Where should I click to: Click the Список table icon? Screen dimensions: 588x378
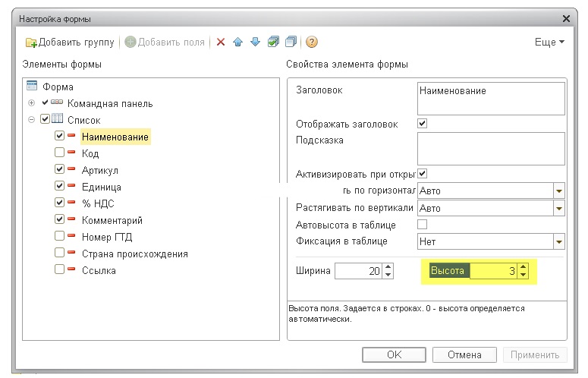coord(57,118)
